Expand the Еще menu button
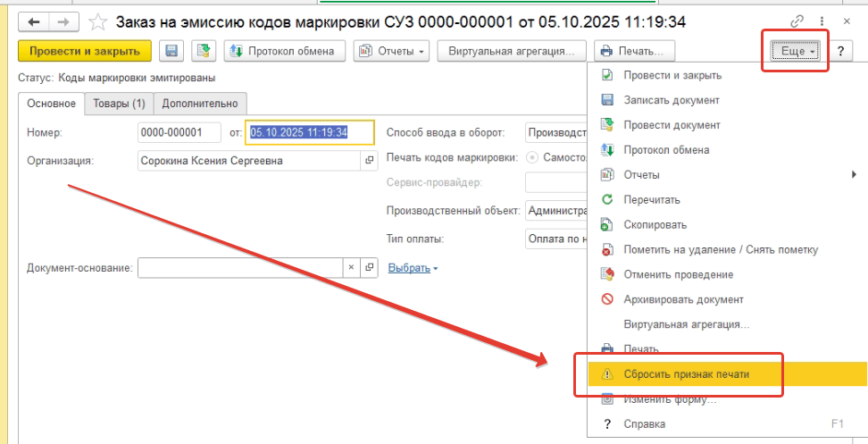Image resolution: width=868 pixels, height=444 pixels. click(794, 52)
